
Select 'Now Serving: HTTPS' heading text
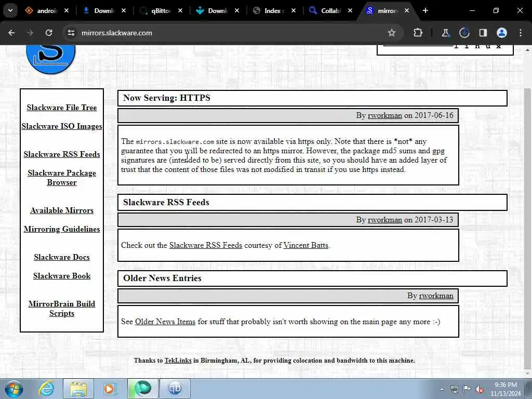coord(167,98)
